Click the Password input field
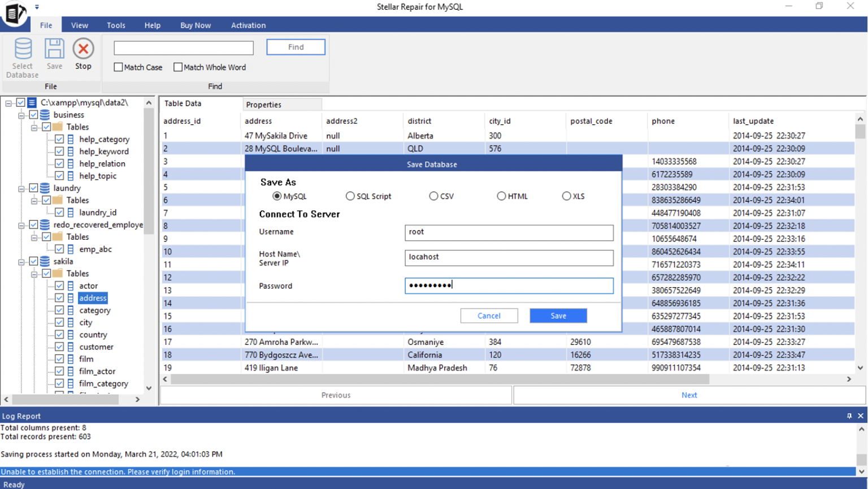The width and height of the screenshot is (868, 489). click(508, 285)
